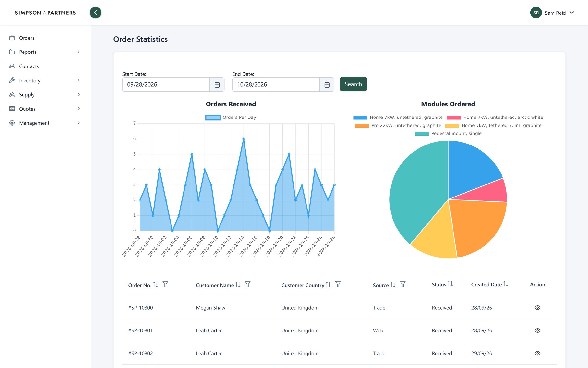Click the Management gear icon
Screen dimensions: 588x368
pos(12,123)
